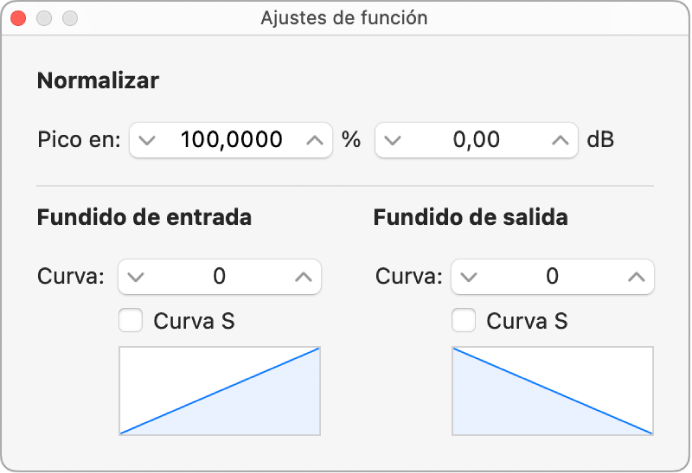
Task: Click the fade-in curve preview graph
Action: pos(220,391)
